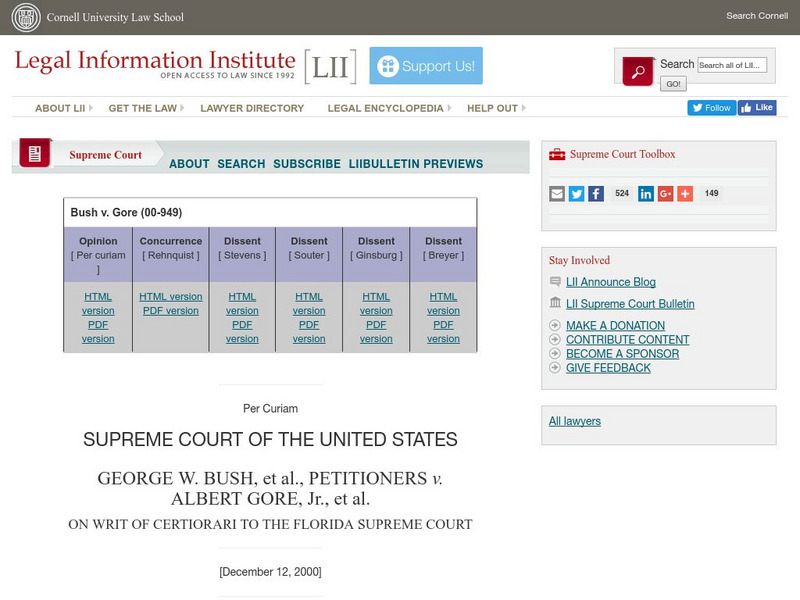Click arrow icon beside MAKE A DONATION
The image size is (800, 600).
coord(555,325)
